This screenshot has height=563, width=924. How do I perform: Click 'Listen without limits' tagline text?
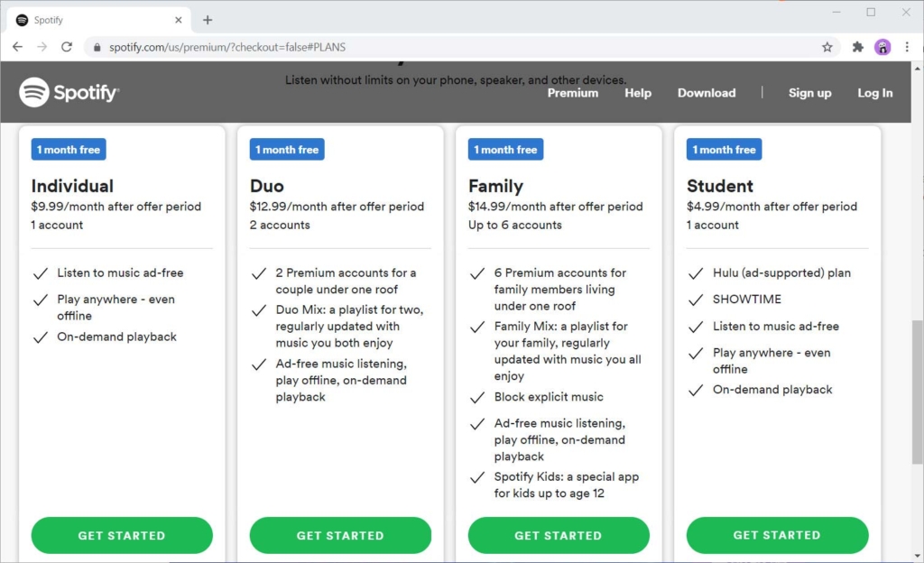point(456,80)
